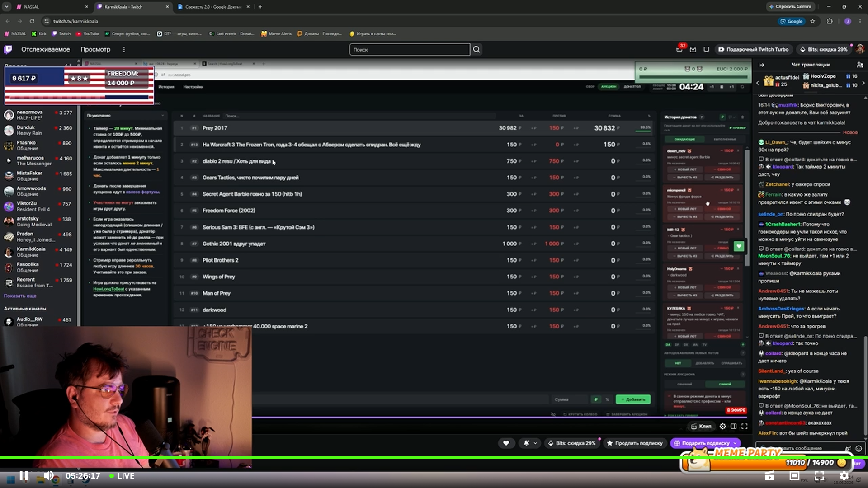
Task: Click the Спросить Gemini button
Action: pos(790,6)
